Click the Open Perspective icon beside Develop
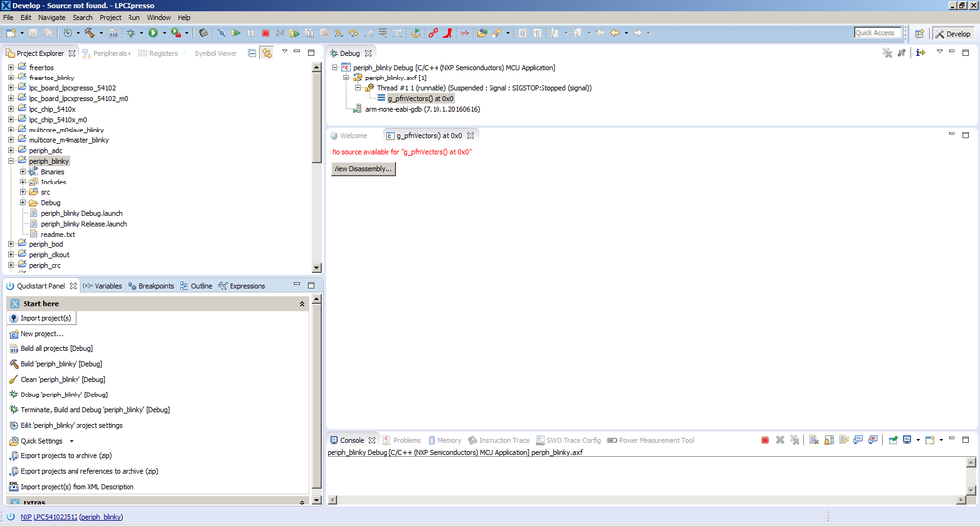 pyautogui.click(x=919, y=33)
